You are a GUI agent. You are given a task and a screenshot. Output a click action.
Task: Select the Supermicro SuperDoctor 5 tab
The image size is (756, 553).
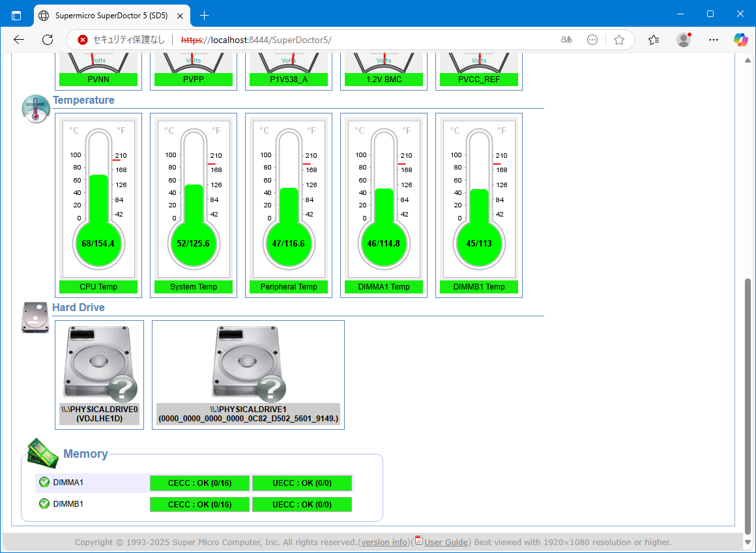(x=111, y=15)
